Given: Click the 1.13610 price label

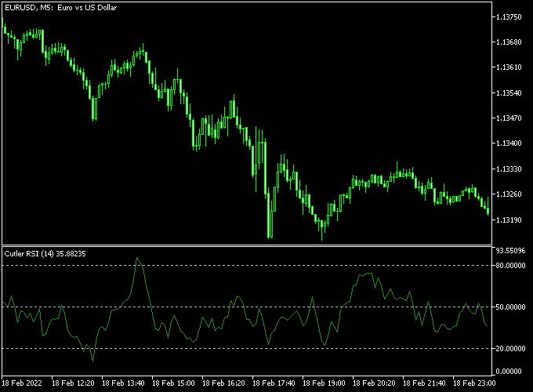Looking at the screenshot, I should click(509, 67).
